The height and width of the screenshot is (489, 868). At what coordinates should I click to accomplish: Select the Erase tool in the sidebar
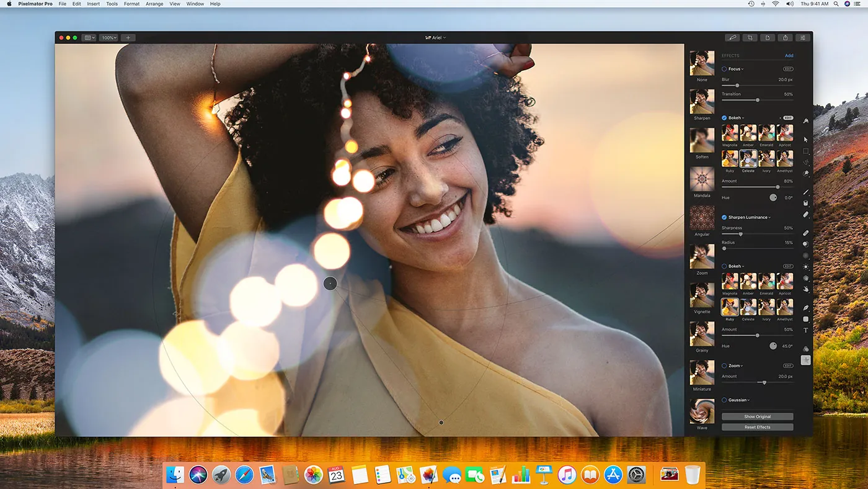805,214
